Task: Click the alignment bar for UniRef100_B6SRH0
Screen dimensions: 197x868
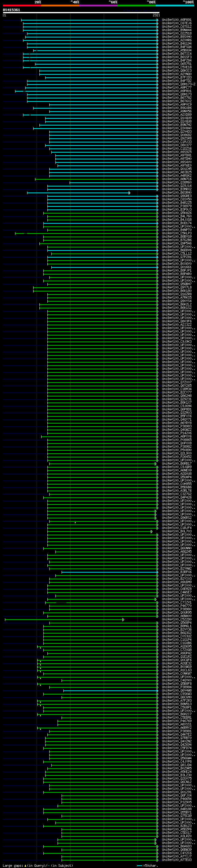Action: pyautogui.click(x=78, y=193)
